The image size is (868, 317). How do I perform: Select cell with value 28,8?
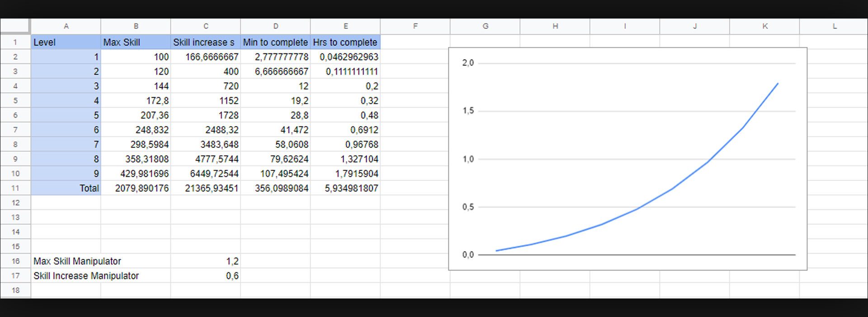(x=275, y=115)
